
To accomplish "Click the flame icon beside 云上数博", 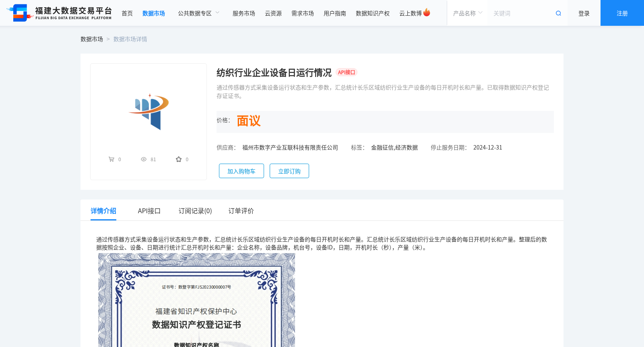I will tap(427, 12).
